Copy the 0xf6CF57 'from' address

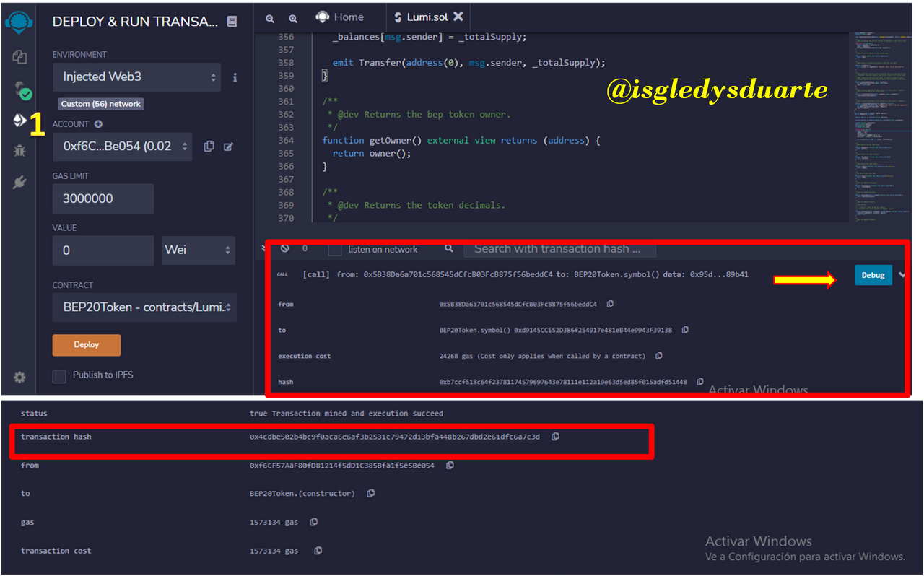point(450,466)
